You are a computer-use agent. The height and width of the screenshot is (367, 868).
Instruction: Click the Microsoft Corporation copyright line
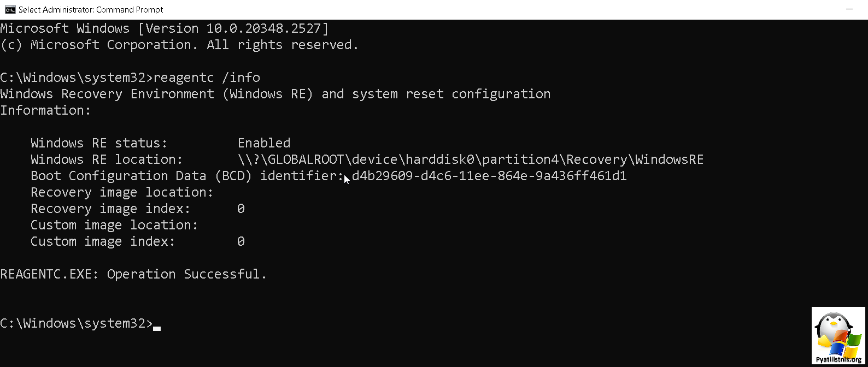[x=179, y=45]
